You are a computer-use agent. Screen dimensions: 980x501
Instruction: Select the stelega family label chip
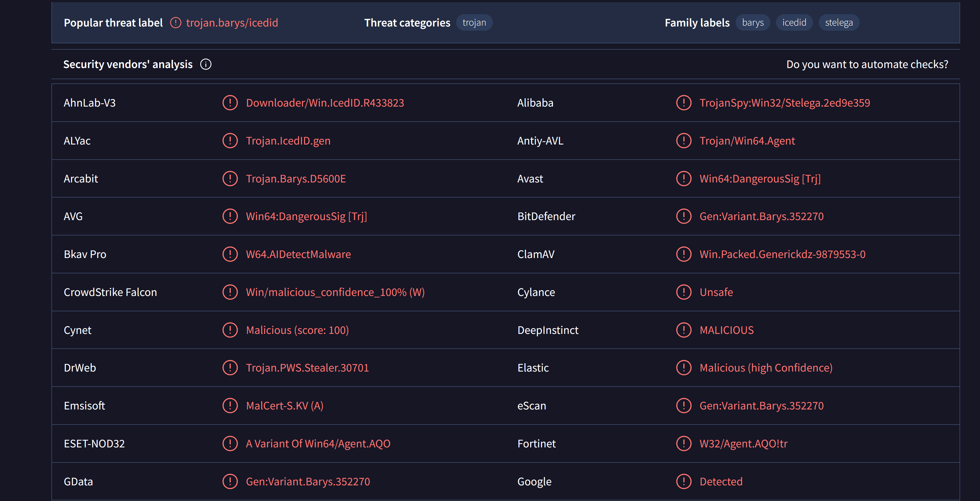839,23
